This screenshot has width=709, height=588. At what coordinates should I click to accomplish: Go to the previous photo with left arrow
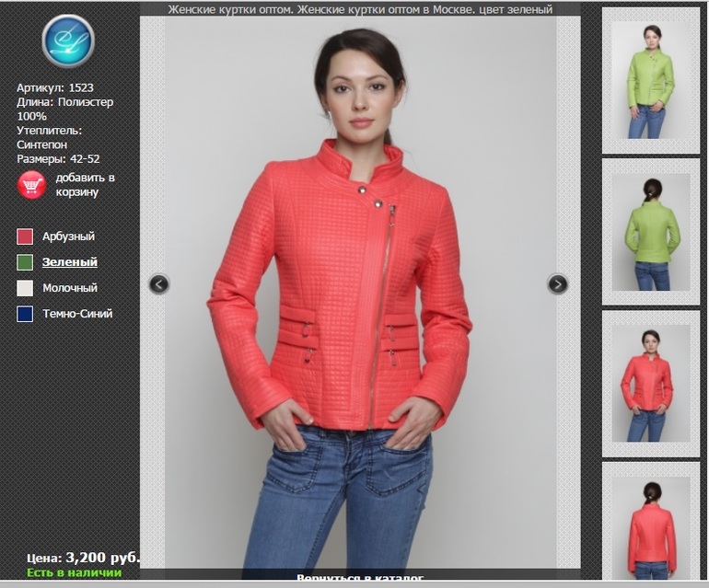pyautogui.click(x=159, y=284)
